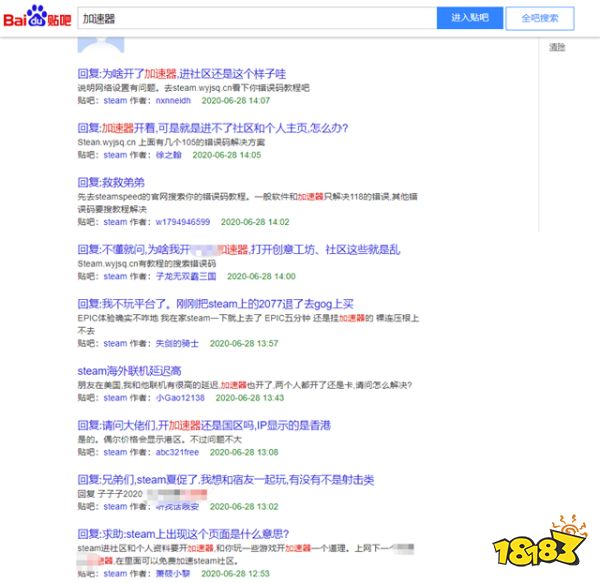Click the timestamp 2020-06-28 13:43
This screenshot has width=600, height=583.
tap(250, 398)
